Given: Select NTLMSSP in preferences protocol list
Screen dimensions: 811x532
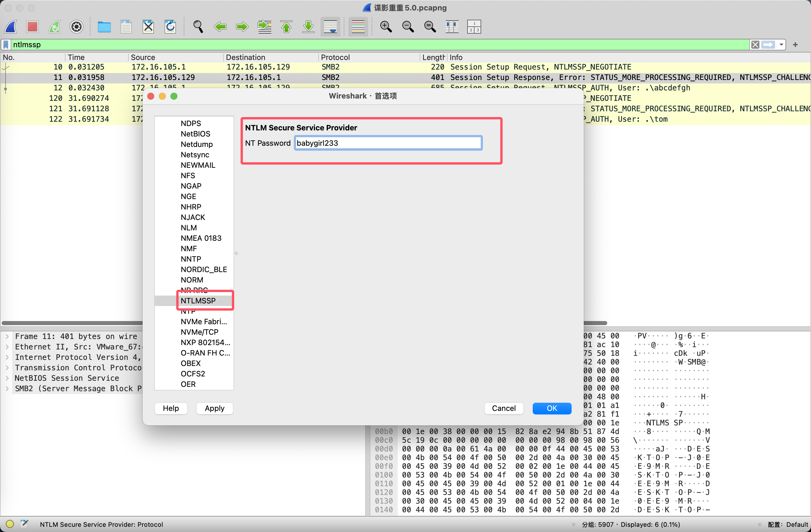Looking at the screenshot, I should 194,301.
